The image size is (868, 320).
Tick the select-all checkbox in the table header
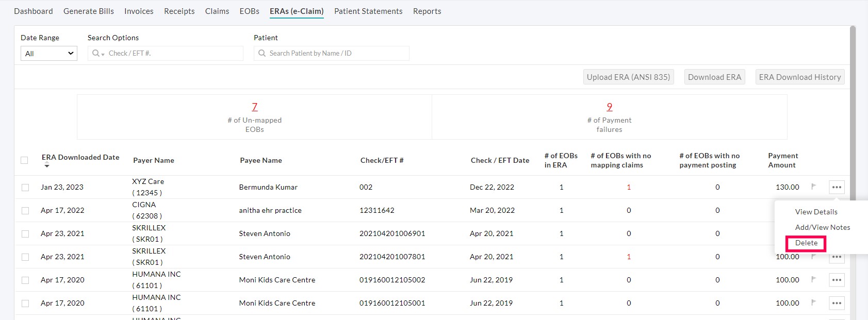pyautogui.click(x=24, y=160)
